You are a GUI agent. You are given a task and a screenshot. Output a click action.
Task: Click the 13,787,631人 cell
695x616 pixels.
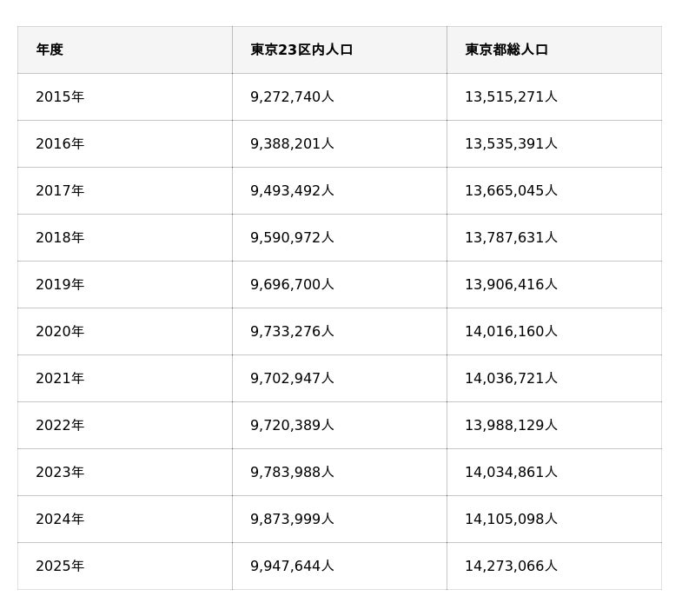pos(511,238)
